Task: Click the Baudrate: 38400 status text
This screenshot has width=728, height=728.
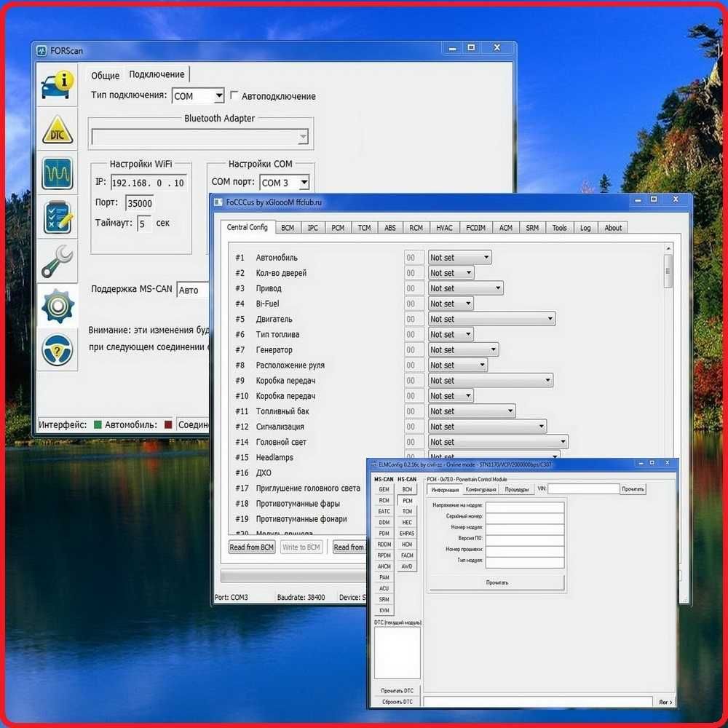Action: 301,597
